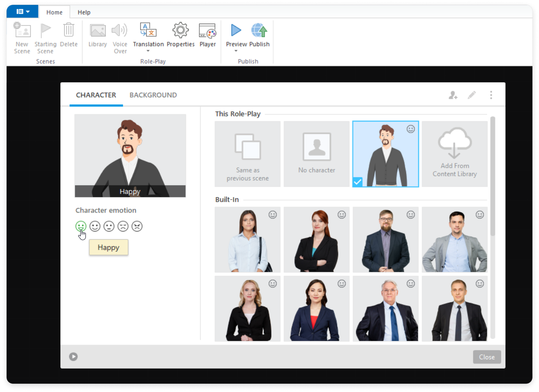Click the smiley icon on the bearded man with glasses
The image size is (539, 392).
tap(411, 214)
